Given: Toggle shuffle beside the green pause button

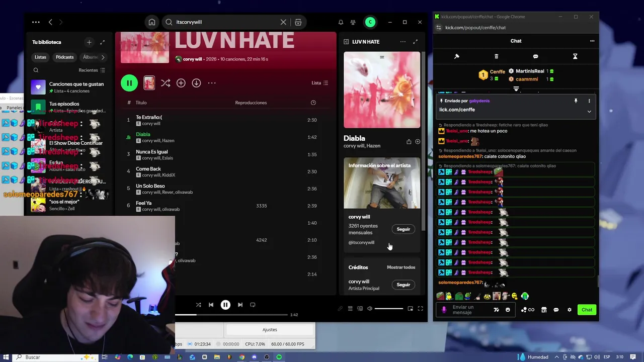Looking at the screenshot, I should coord(166,83).
